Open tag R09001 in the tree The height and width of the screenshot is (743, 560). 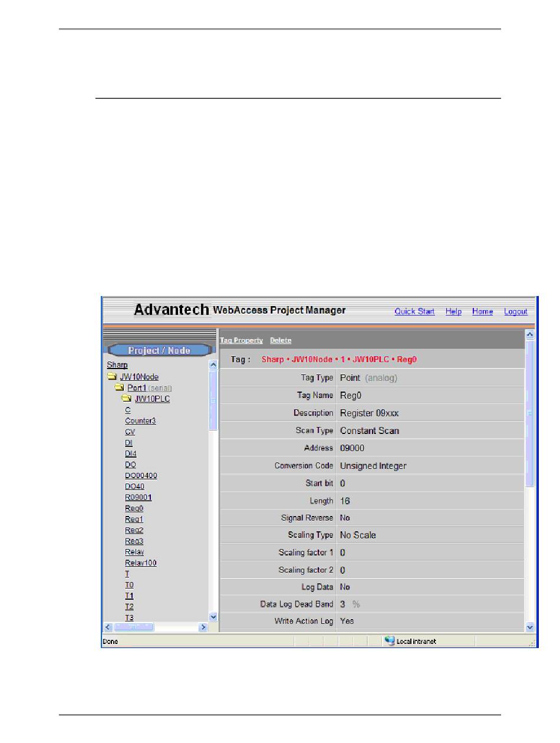coord(138,497)
